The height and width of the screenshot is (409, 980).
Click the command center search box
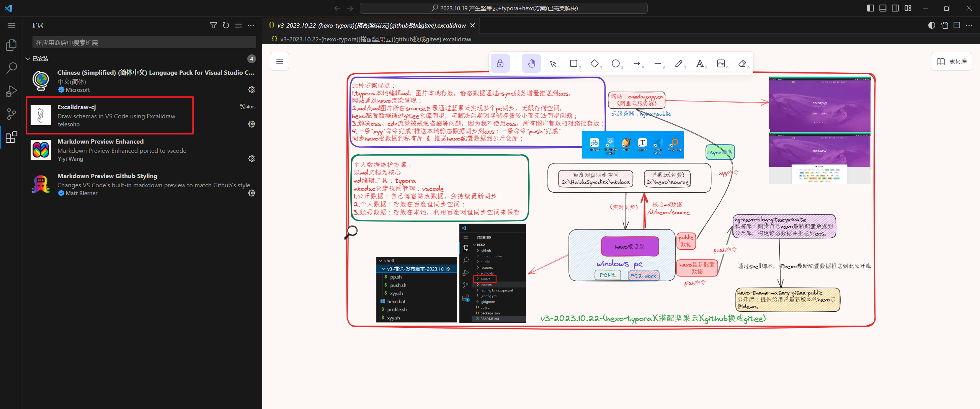click(x=503, y=8)
